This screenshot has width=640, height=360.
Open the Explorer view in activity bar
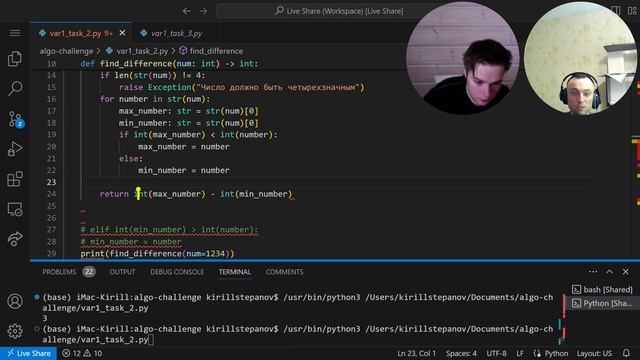tap(15, 59)
